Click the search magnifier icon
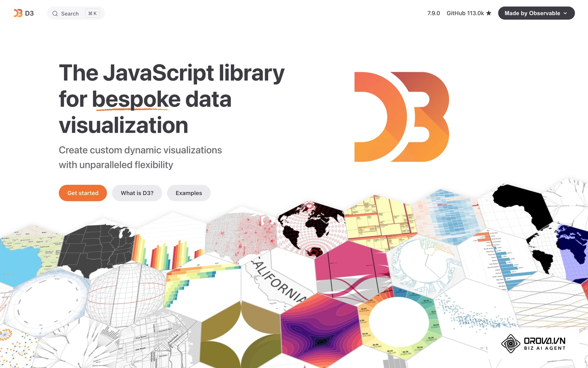The width and height of the screenshot is (588, 368). [x=55, y=14]
